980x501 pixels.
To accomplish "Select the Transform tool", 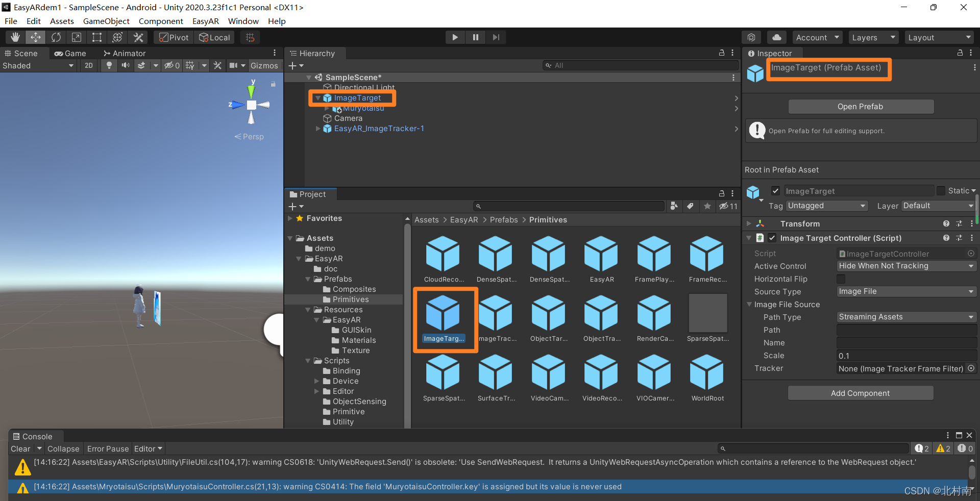I will click(117, 37).
